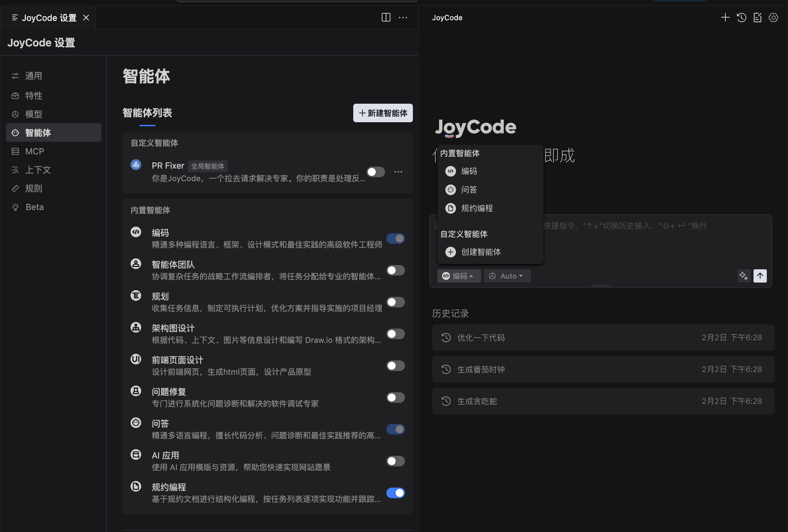Turn on the 规划 agent switch
This screenshot has height=532, width=788.
pyautogui.click(x=395, y=302)
